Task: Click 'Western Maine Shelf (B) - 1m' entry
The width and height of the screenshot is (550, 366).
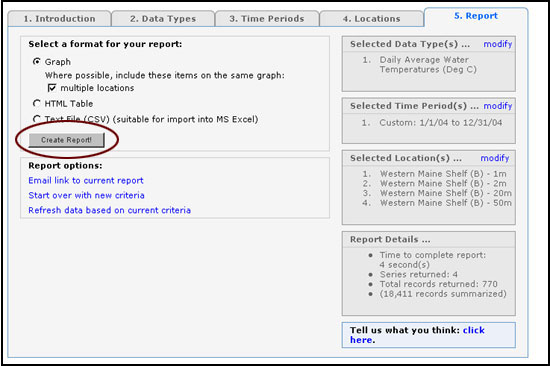Action: 443,174
